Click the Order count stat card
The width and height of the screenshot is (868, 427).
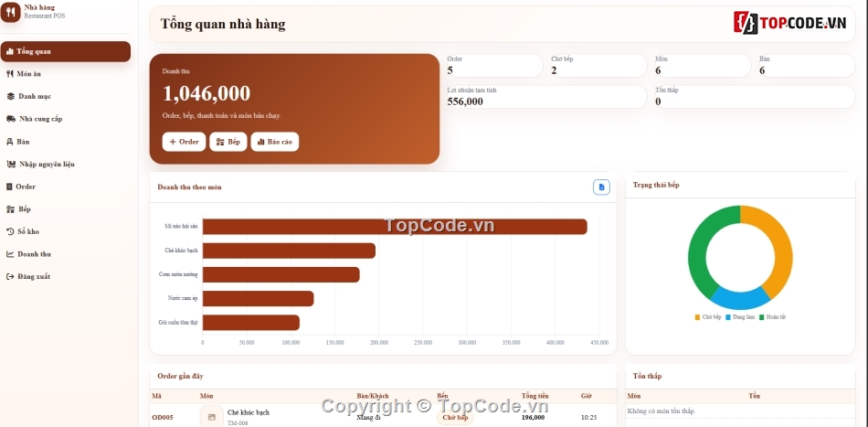click(x=493, y=65)
